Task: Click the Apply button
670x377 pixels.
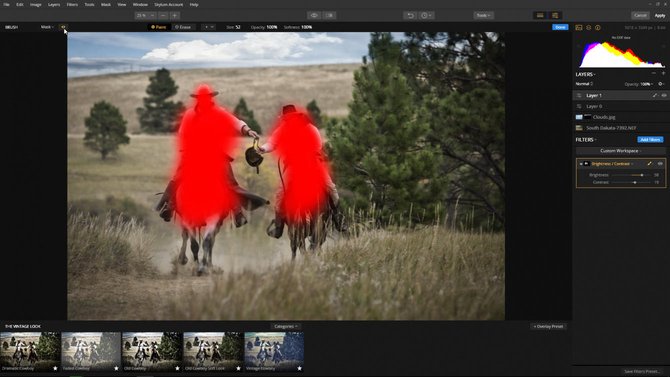Action: point(660,15)
